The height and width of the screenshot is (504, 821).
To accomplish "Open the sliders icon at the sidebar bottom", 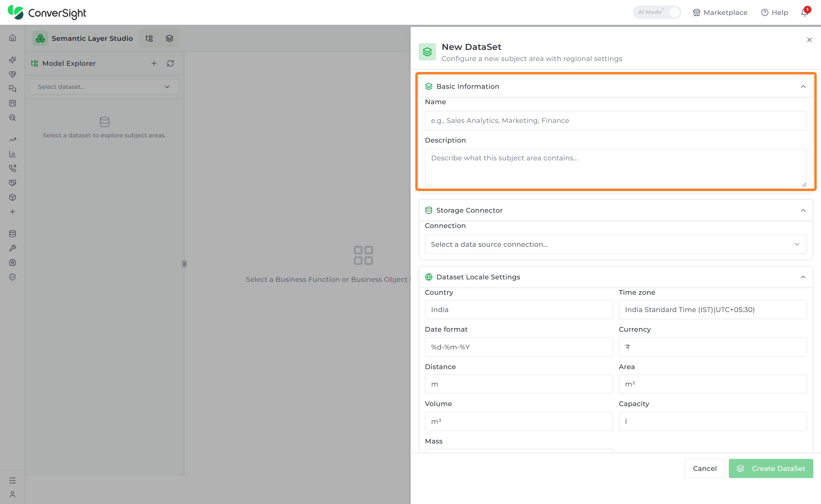I will click(12, 480).
